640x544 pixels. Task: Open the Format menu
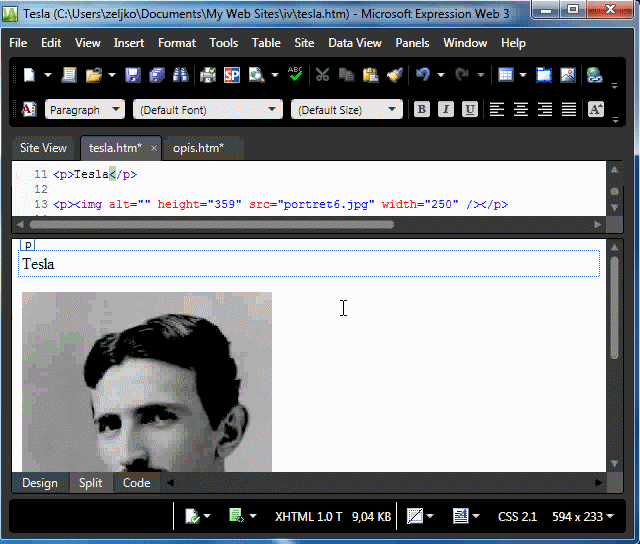coord(177,43)
